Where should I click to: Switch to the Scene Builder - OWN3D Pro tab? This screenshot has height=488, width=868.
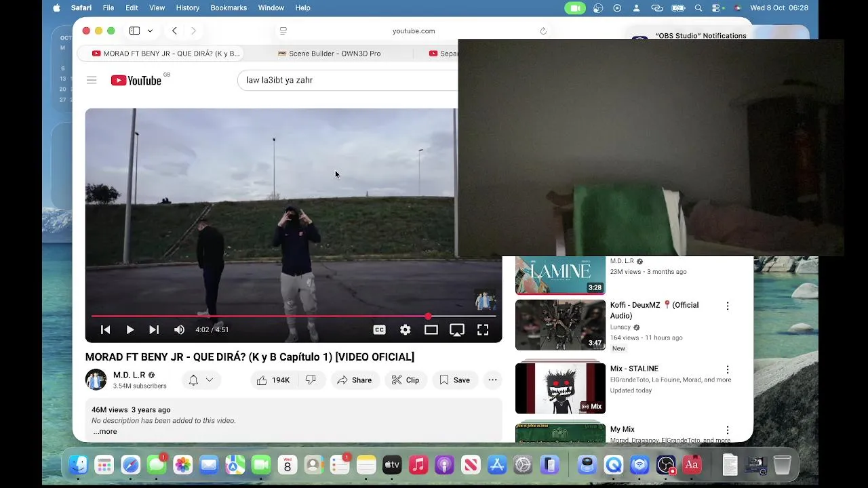(329, 54)
